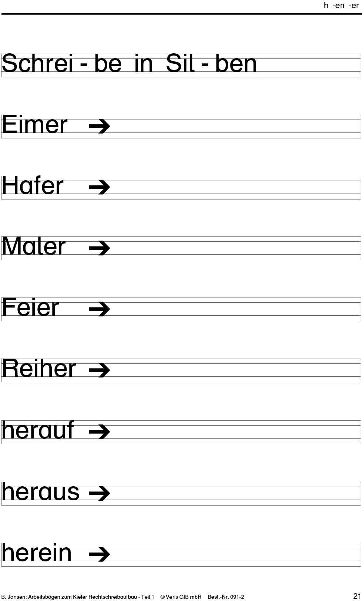364x601 pixels.
Task: Click the header label h -en -er
Action: click(x=341, y=6)
